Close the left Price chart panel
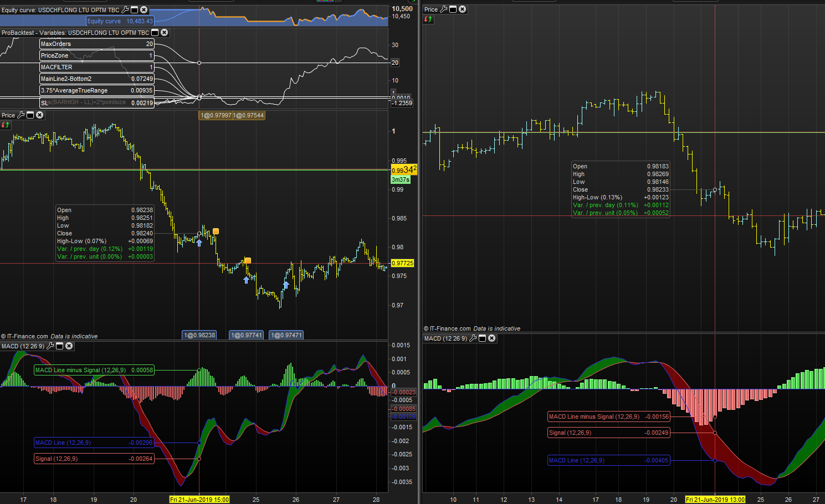Image resolution: width=825 pixels, height=504 pixels. [x=40, y=115]
